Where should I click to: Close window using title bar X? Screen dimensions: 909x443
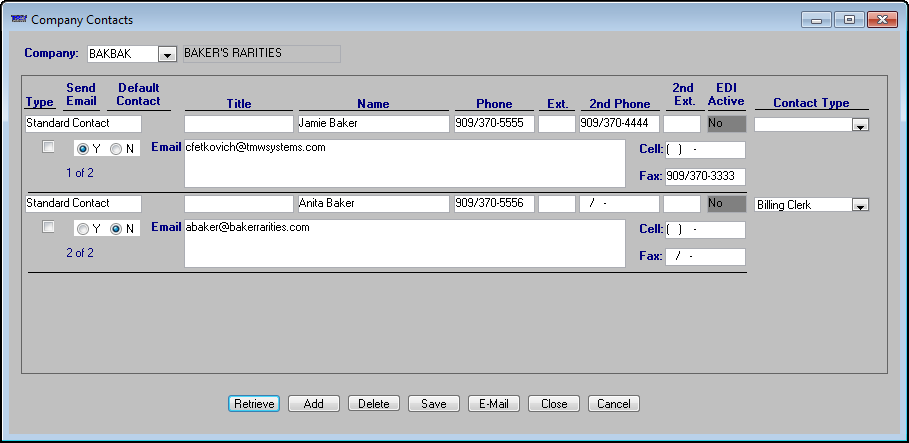882,20
